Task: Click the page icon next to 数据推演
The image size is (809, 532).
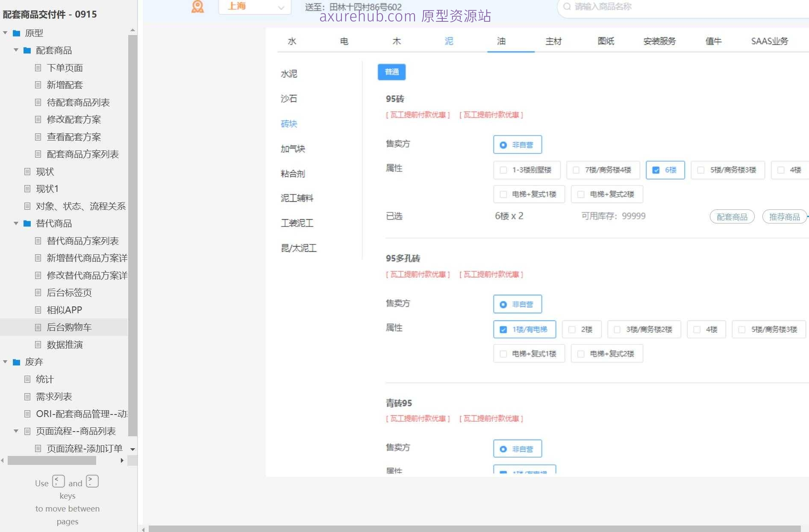Action: 38,344
